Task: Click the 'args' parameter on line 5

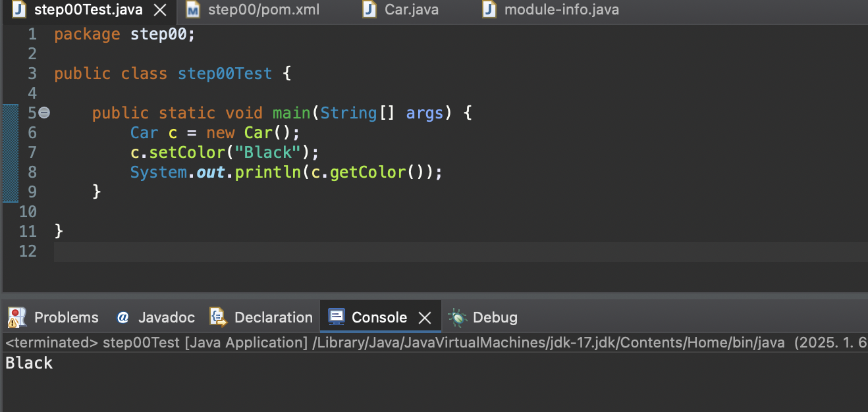Action: click(425, 113)
